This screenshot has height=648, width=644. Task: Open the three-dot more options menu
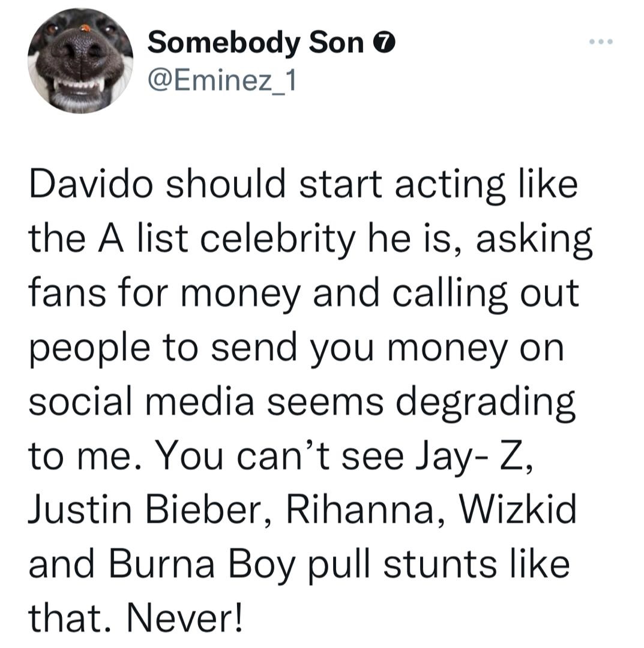click(x=601, y=42)
